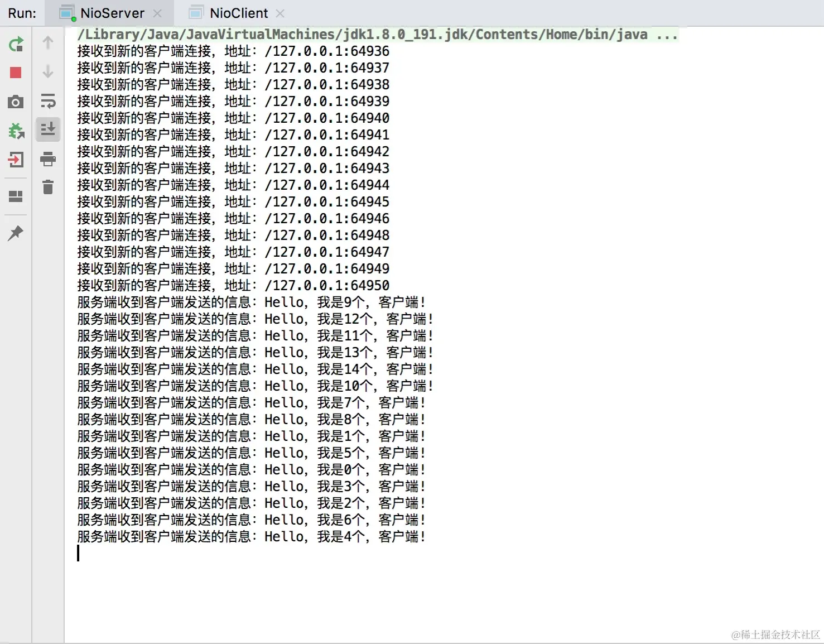Click the line with address 127.0.0.1:64942
824x644 pixels.
point(233,152)
